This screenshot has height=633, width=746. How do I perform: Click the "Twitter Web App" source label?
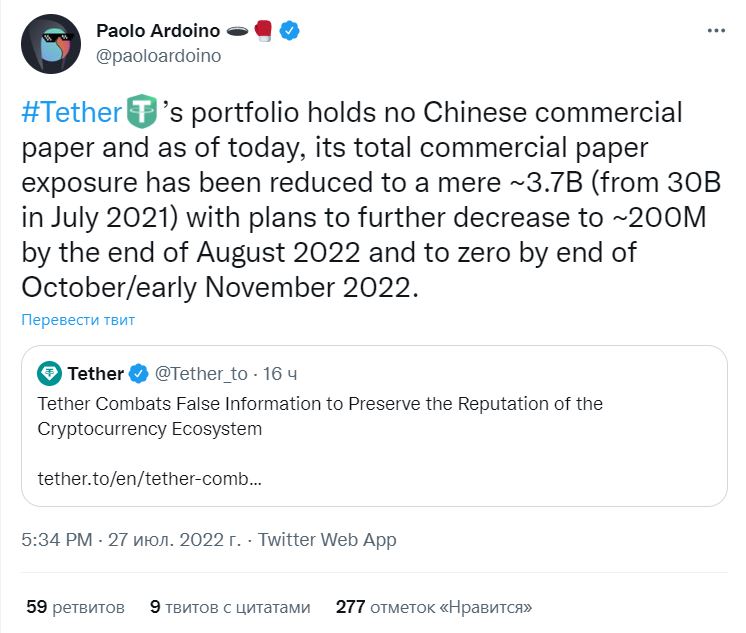coord(327,540)
